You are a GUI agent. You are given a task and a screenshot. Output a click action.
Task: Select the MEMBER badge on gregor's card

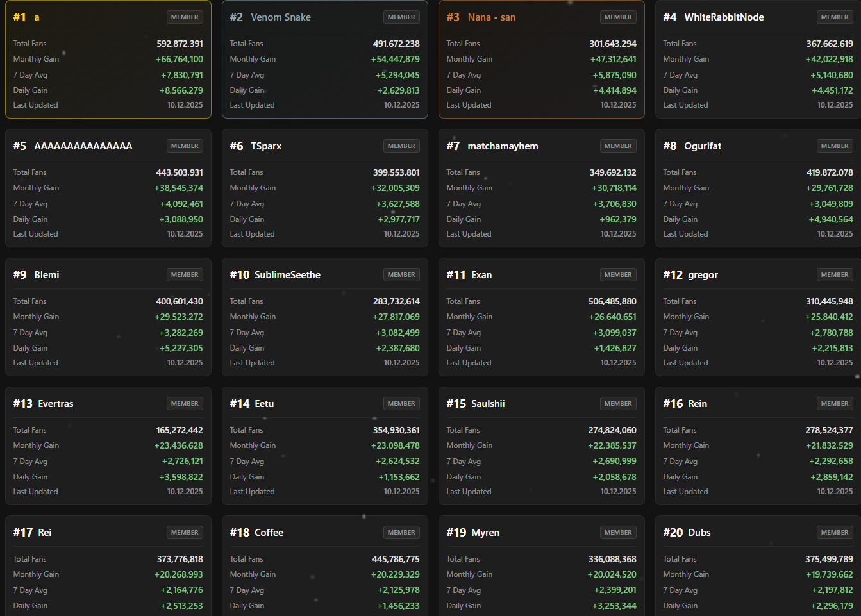click(835, 275)
